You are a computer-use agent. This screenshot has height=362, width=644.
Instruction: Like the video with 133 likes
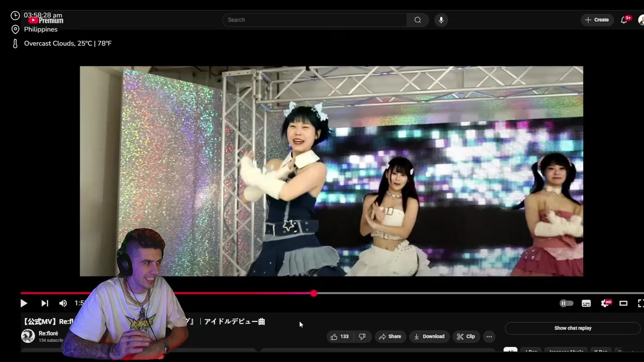pyautogui.click(x=340, y=336)
